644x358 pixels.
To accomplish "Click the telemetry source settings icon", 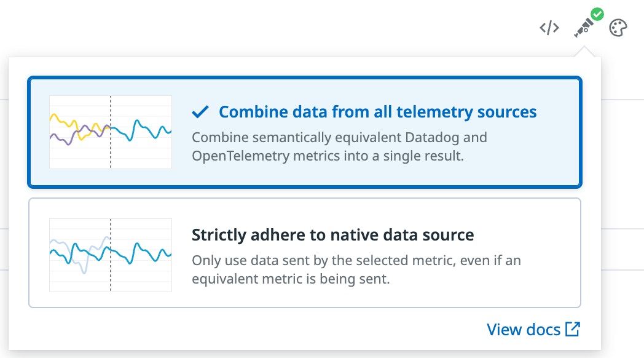I will (x=583, y=28).
